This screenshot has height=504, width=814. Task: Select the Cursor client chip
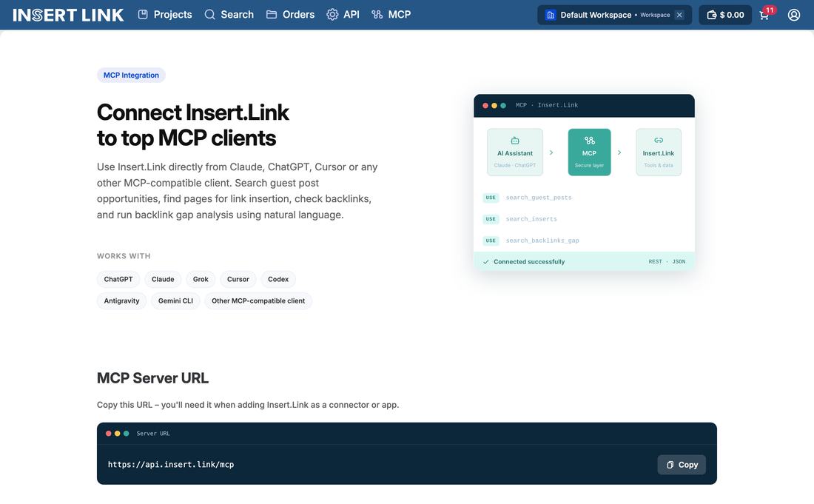tap(238, 279)
